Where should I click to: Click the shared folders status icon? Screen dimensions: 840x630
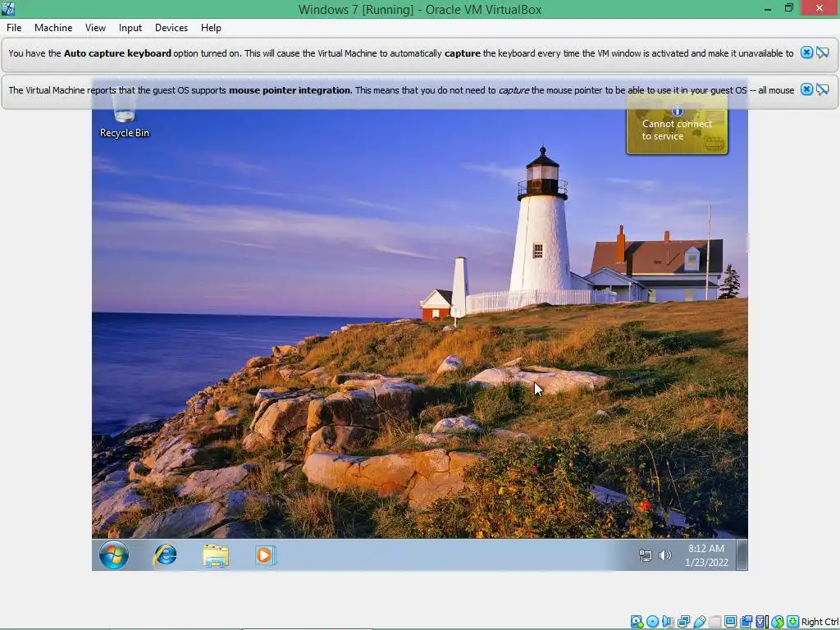pyautogui.click(x=715, y=622)
